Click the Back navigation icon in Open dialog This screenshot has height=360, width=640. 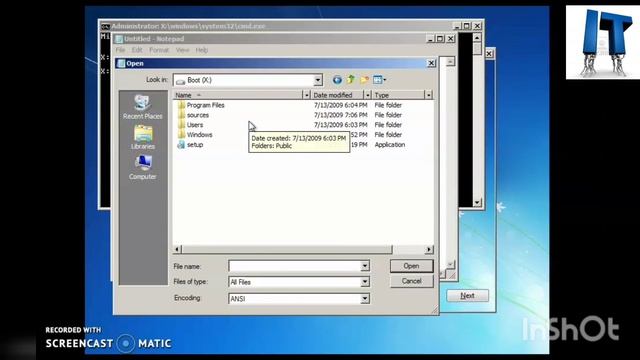pos(337,80)
